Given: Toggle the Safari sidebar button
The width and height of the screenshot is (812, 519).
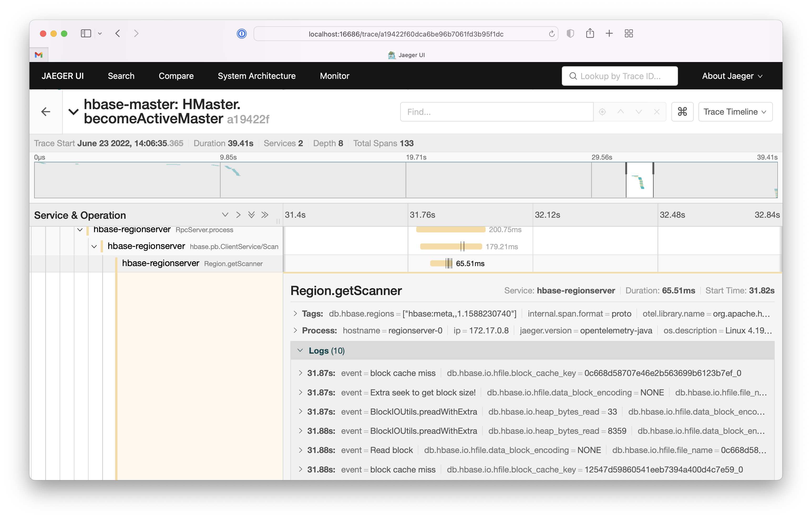Looking at the screenshot, I should (86, 34).
